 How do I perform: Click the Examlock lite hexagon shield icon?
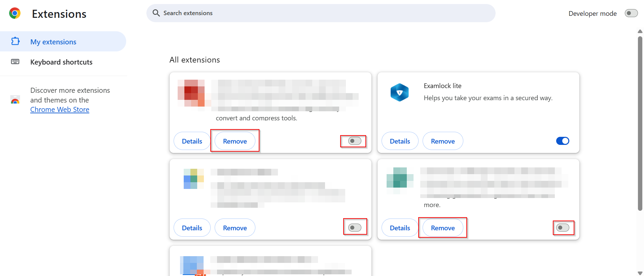399,92
